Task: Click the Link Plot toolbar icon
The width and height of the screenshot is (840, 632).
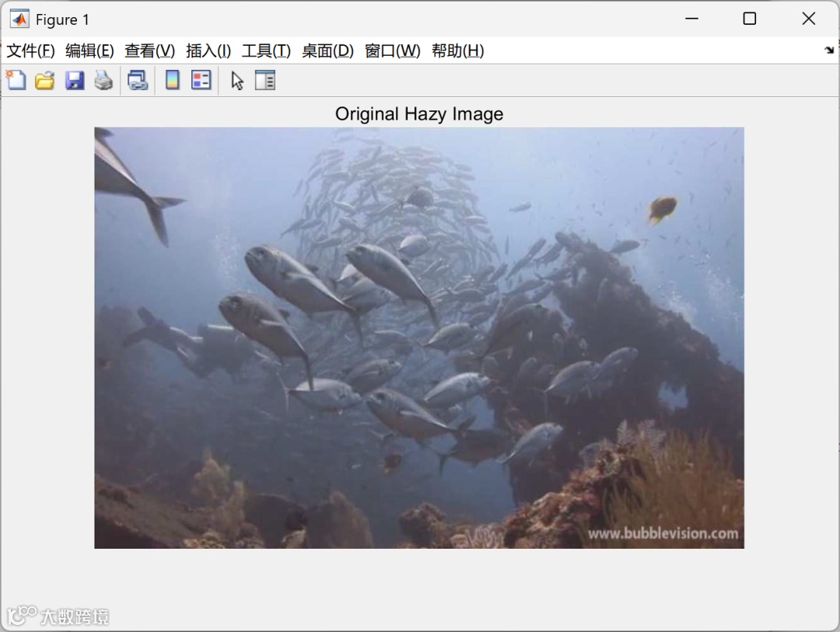Action: point(138,80)
